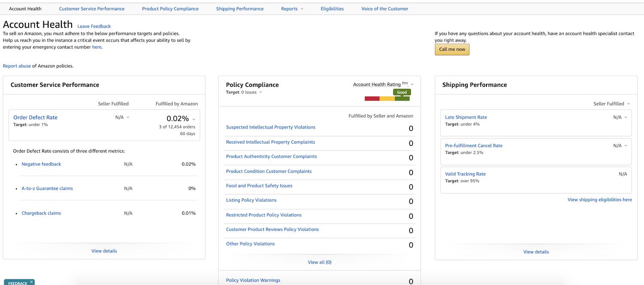Viewport: 644px width, 285px height.
Task: Follow the Report abuse link
Action: click(x=17, y=66)
